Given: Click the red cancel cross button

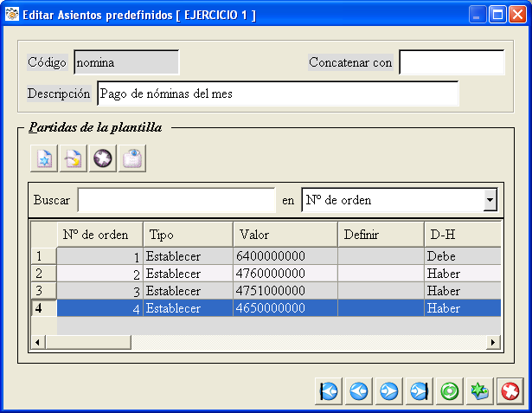Looking at the screenshot, I should pyautogui.click(x=510, y=391).
